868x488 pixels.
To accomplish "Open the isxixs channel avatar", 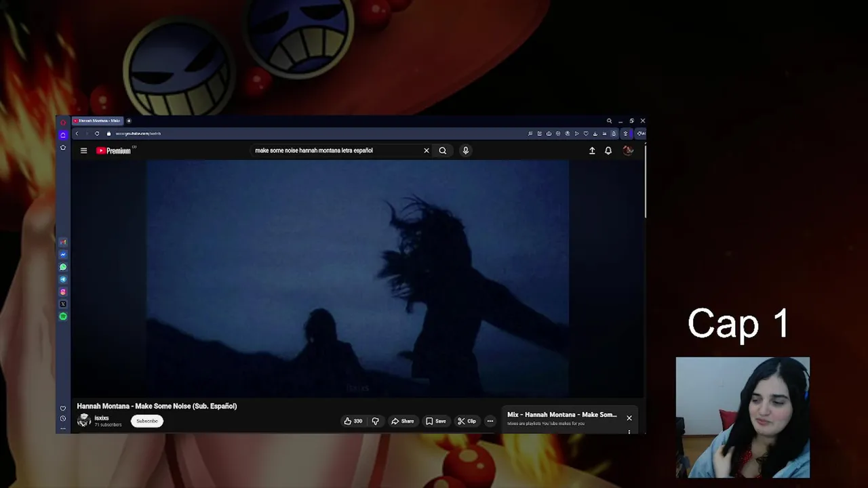I will click(83, 421).
